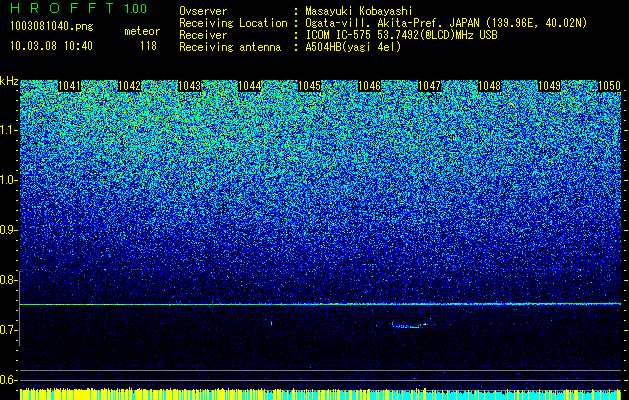This screenshot has width=629, height=400.
Task: Click the short echo blip near 1044
Action: tap(272, 322)
